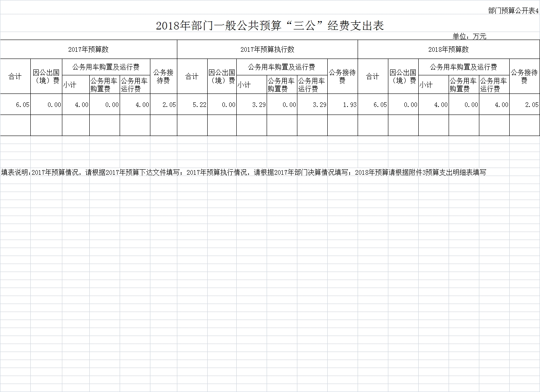Select 合计 header in 2017年预算执行数 group

(x=192, y=76)
